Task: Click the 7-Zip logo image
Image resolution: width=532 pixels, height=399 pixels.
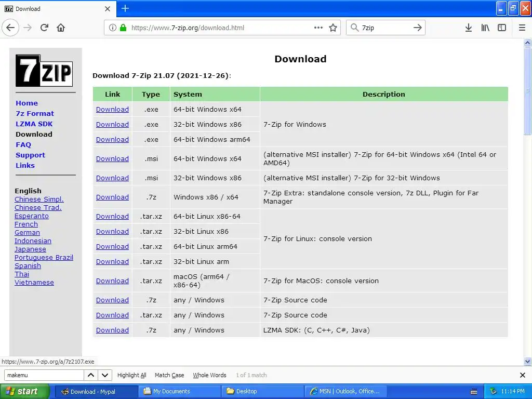Action: [x=44, y=71]
